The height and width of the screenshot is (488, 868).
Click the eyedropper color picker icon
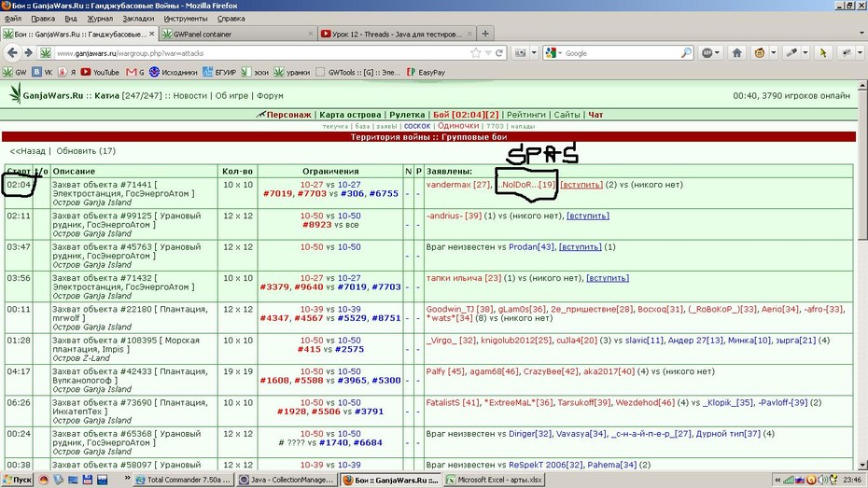click(791, 53)
